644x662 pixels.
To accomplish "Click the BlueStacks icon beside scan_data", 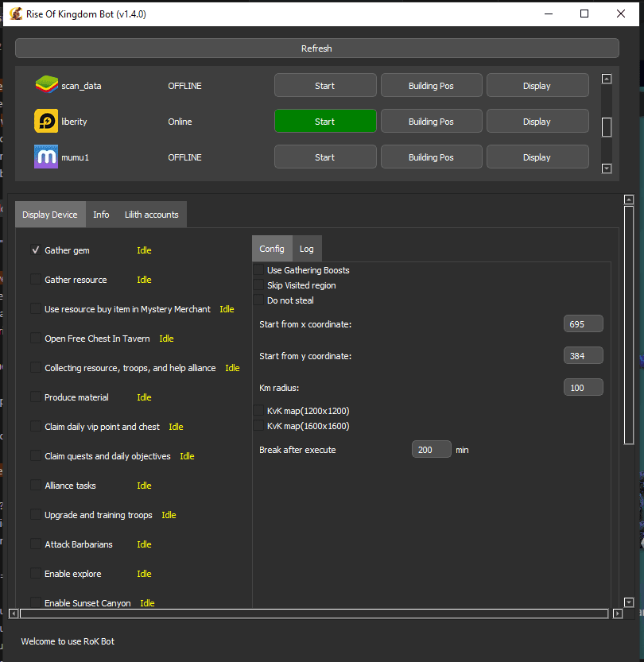I will click(x=46, y=85).
